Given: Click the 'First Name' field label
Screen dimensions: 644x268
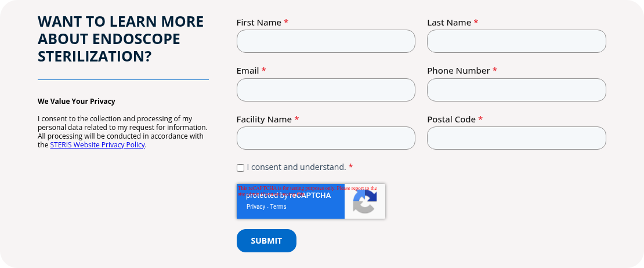Looking at the screenshot, I should (x=259, y=23).
